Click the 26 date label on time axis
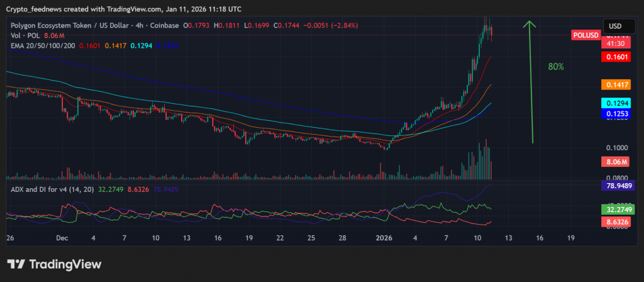644x282 pixels. pos(9,238)
